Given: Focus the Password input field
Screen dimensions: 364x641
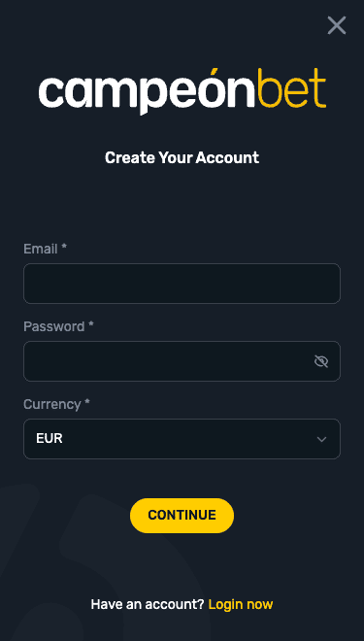Looking at the screenshot, I should coord(182,361).
